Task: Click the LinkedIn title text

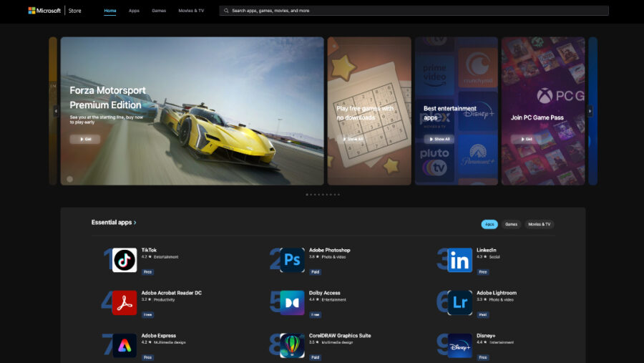Action: click(x=487, y=250)
